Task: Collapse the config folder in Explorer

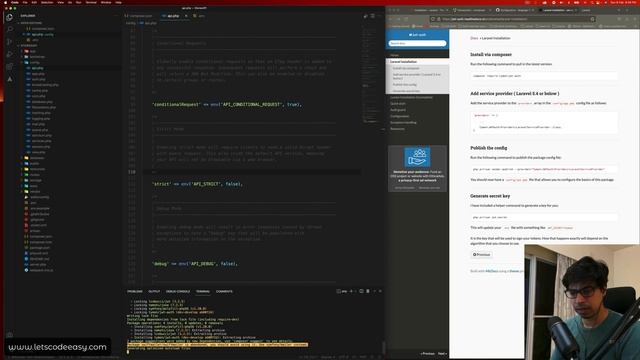Action: click(35, 62)
